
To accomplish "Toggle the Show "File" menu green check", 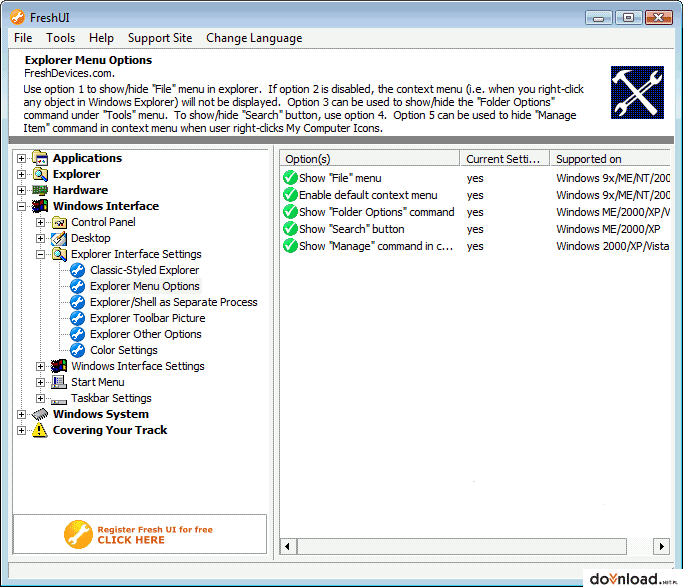I will [x=290, y=178].
